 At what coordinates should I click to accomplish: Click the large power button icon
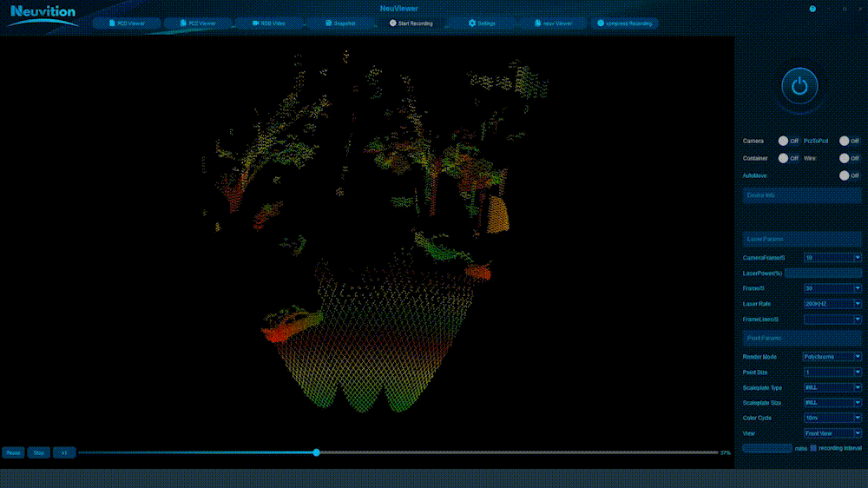point(799,85)
